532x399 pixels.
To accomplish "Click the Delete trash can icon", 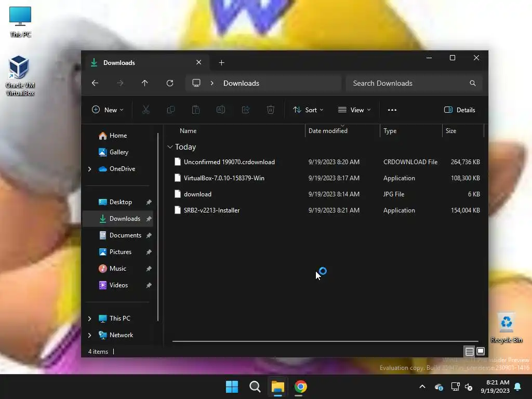I will click(270, 110).
